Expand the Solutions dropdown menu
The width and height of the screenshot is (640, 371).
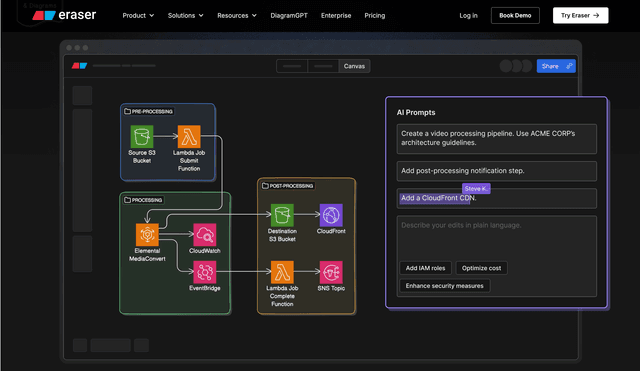tap(185, 16)
